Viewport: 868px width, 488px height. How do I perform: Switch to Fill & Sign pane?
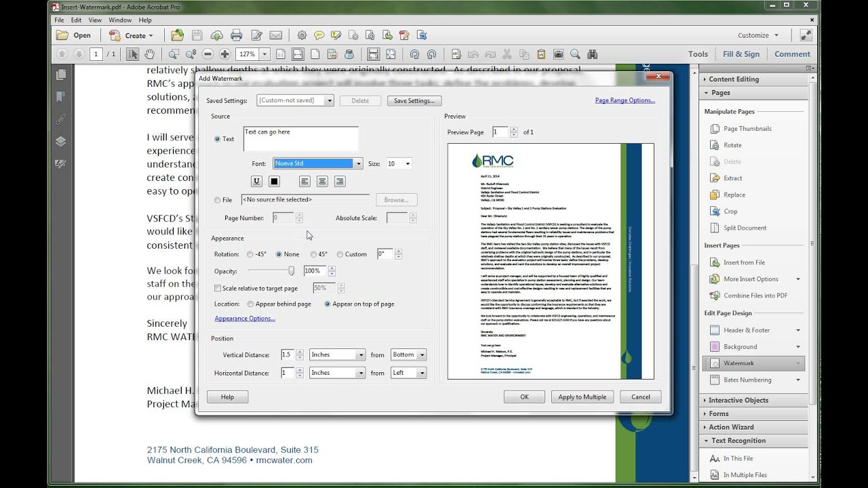741,54
